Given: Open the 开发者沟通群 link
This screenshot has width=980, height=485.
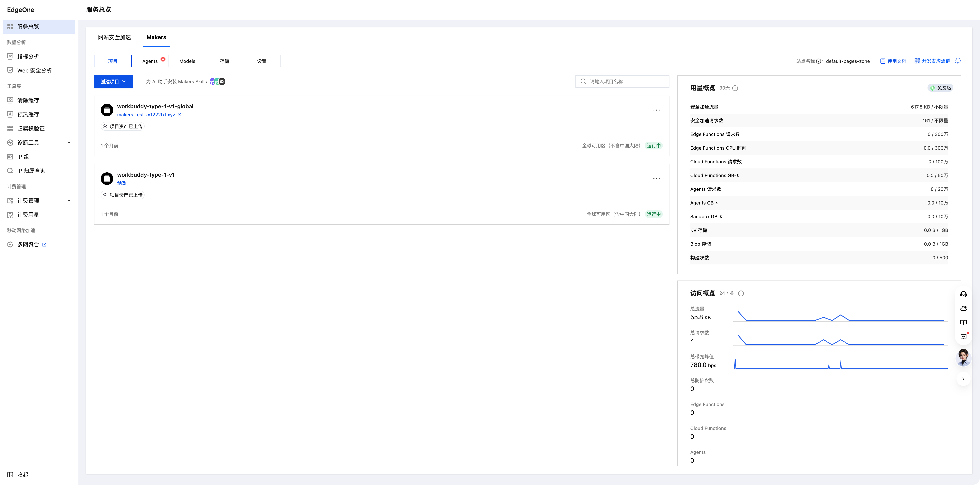Looking at the screenshot, I should [932, 61].
